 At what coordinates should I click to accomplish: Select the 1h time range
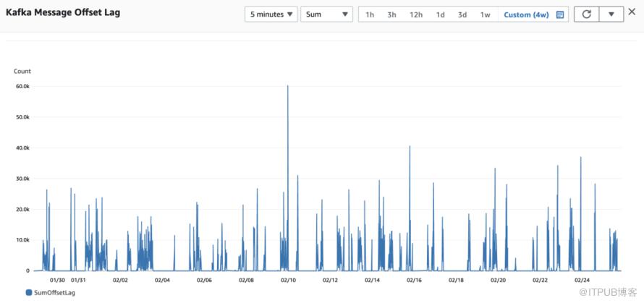(370, 14)
